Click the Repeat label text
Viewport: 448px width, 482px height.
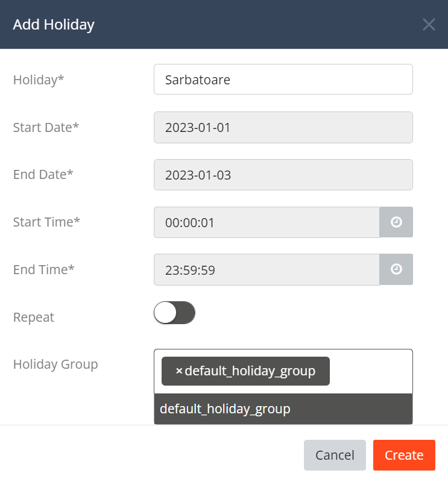[x=34, y=318]
